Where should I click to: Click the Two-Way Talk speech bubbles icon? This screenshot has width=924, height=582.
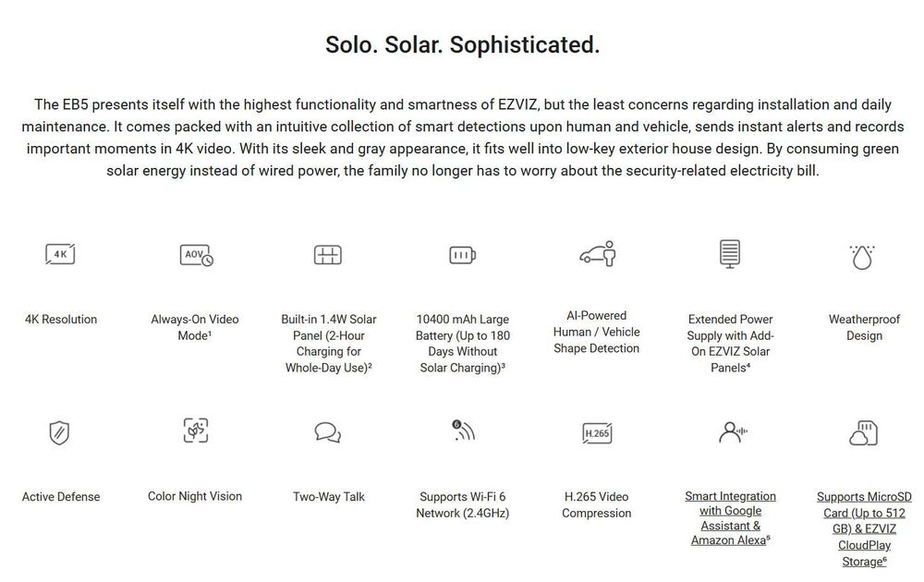tap(328, 432)
